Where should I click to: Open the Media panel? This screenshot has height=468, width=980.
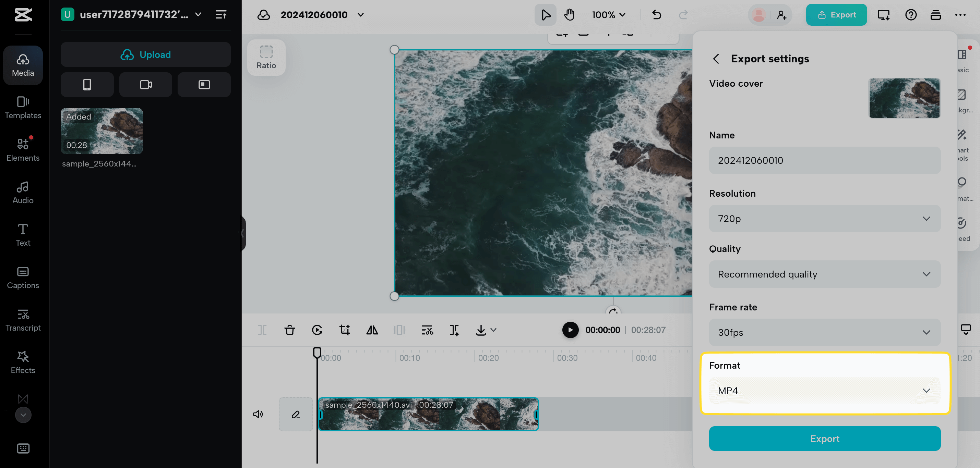tap(23, 65)
